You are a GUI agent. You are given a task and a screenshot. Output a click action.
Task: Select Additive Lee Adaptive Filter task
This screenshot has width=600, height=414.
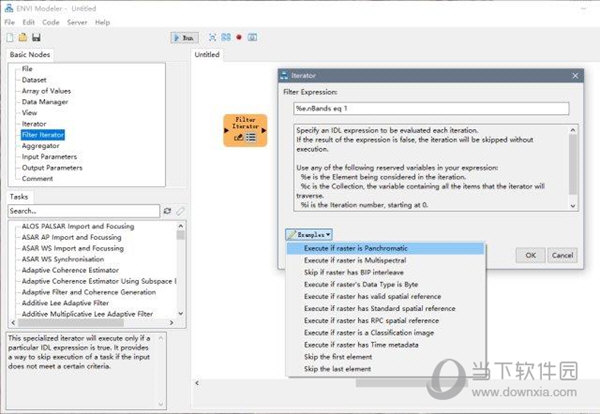65,303
